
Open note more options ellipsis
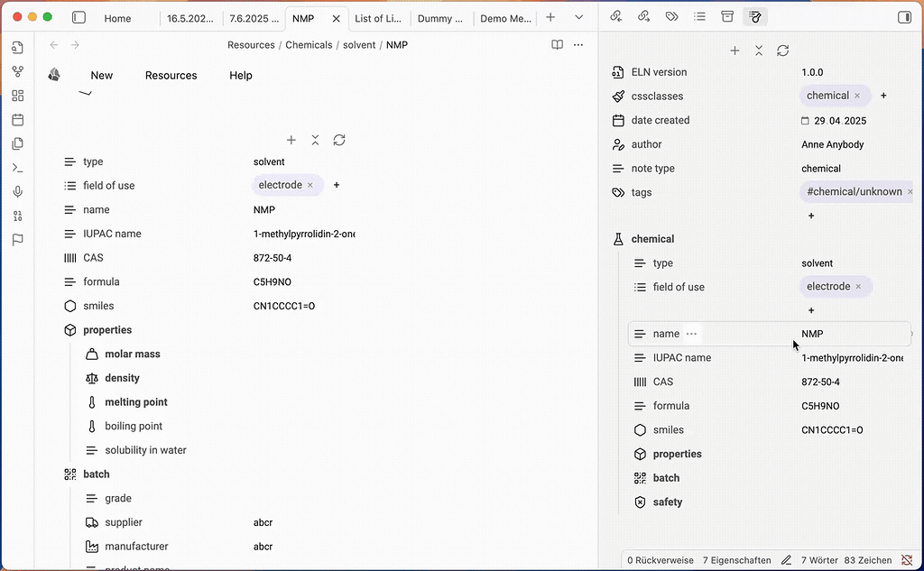[x=578, y=45]
